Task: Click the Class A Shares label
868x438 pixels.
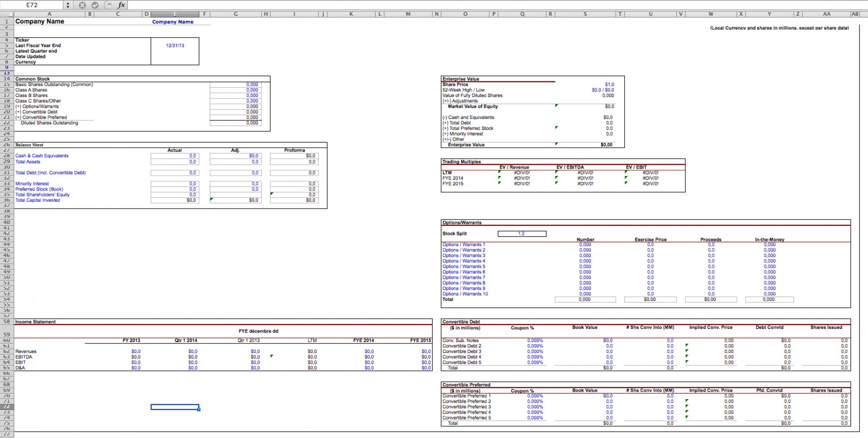Action: pos(31,90)
